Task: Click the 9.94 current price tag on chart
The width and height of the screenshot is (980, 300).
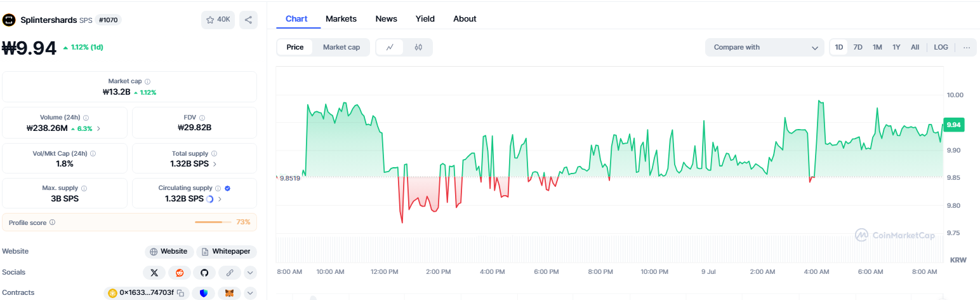Action: pyautogui.click(x=953, y=125)
